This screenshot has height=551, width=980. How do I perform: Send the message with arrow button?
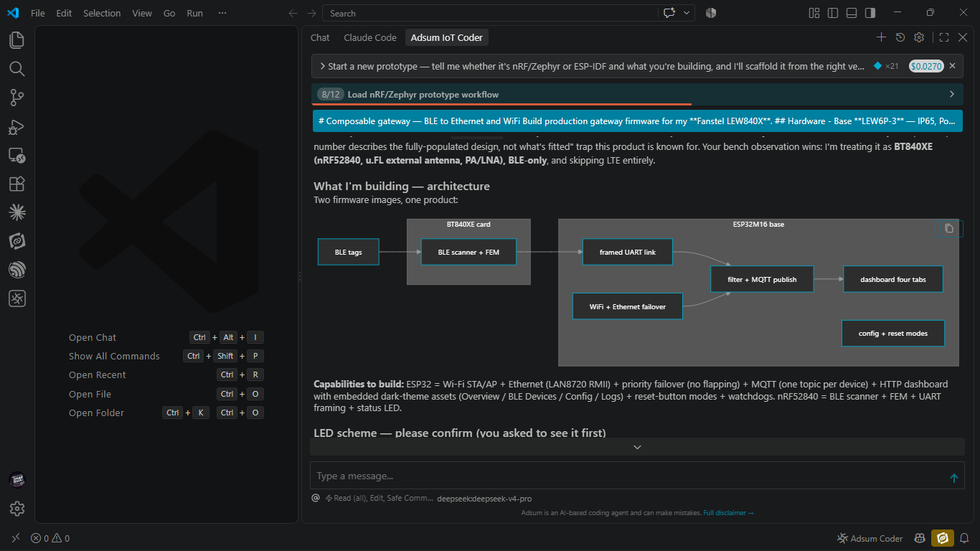(953, 478)
